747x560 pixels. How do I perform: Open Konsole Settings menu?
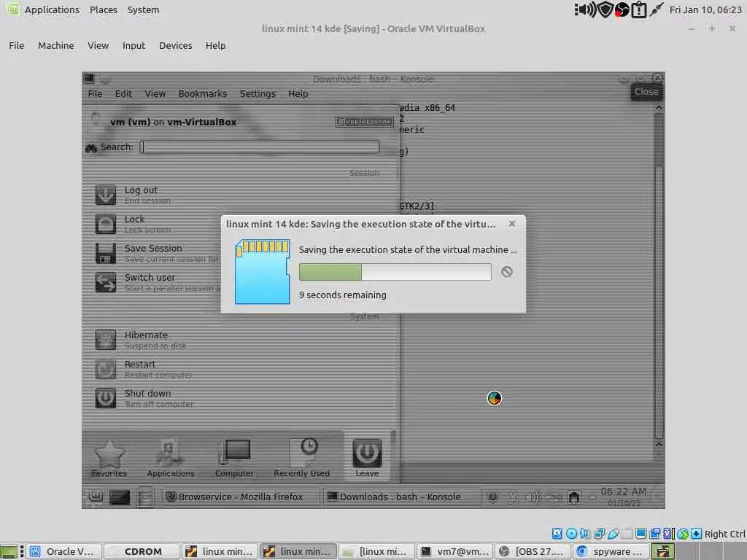coord(258,94)
